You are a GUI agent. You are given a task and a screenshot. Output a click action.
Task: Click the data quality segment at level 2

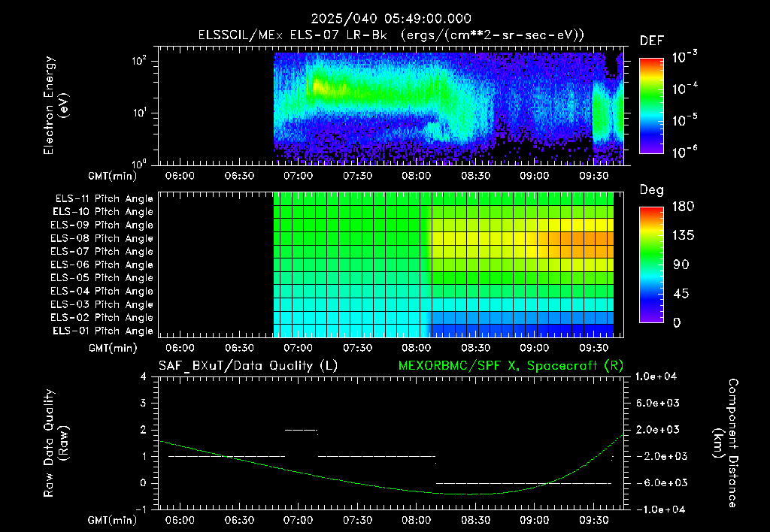(301, 430)
